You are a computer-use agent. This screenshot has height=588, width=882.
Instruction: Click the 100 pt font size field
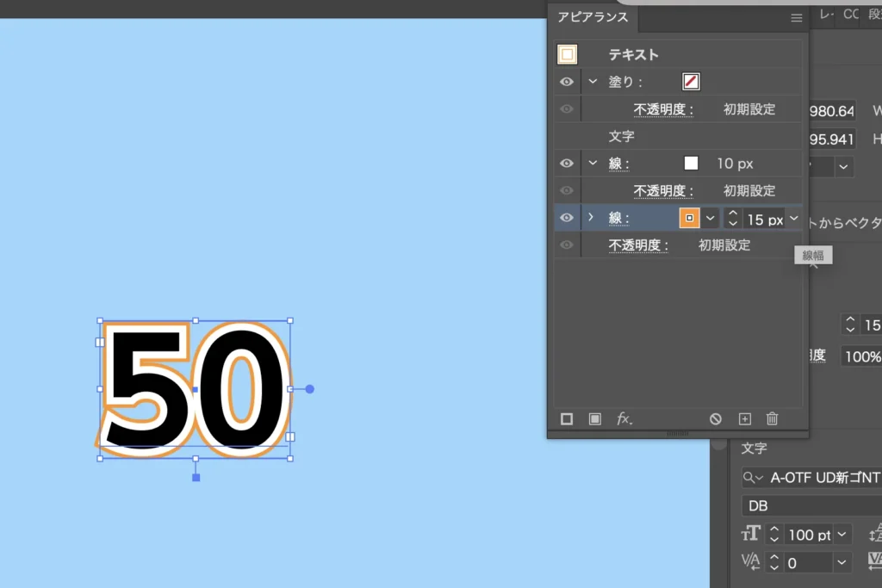coord(806,535)
